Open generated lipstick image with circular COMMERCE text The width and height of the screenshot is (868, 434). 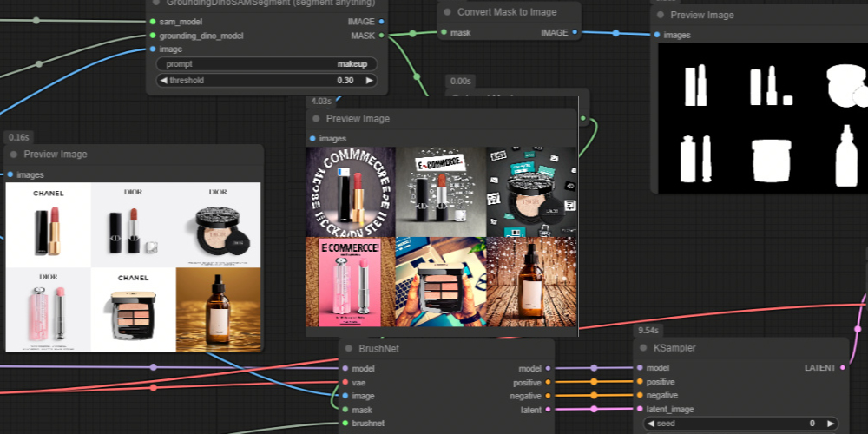(351, 192)
